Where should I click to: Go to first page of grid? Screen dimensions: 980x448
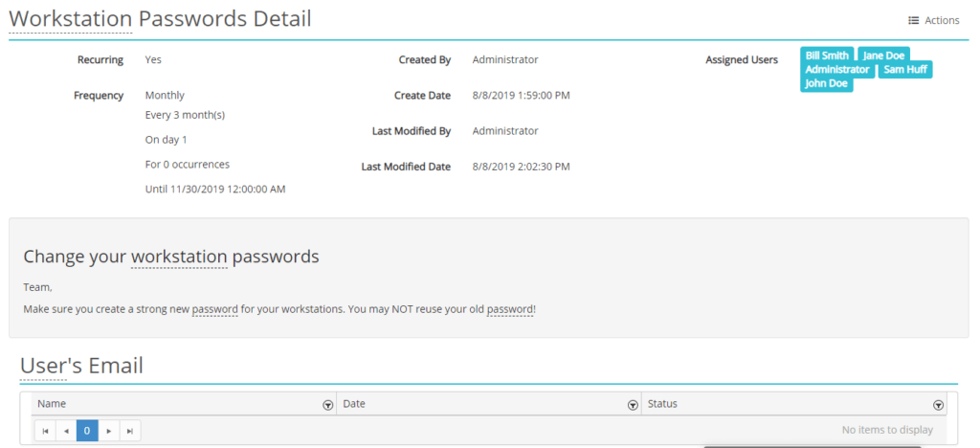[44, 431]
